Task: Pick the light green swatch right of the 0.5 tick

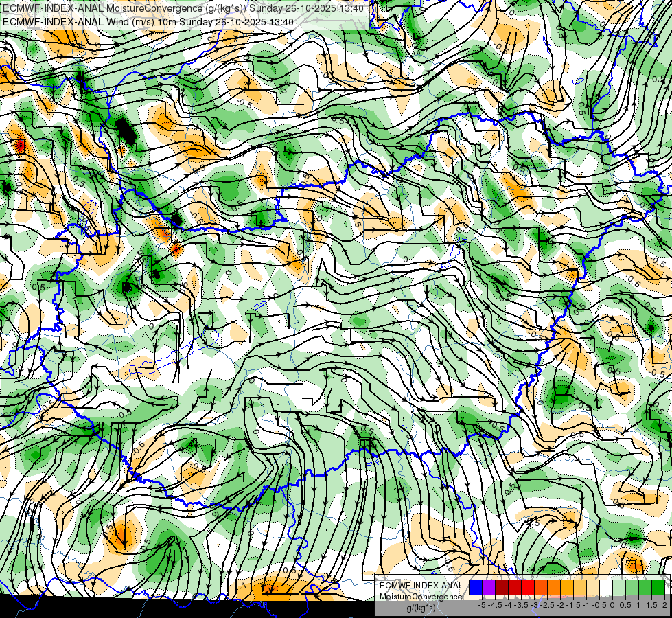Action: tap(632, 587)
